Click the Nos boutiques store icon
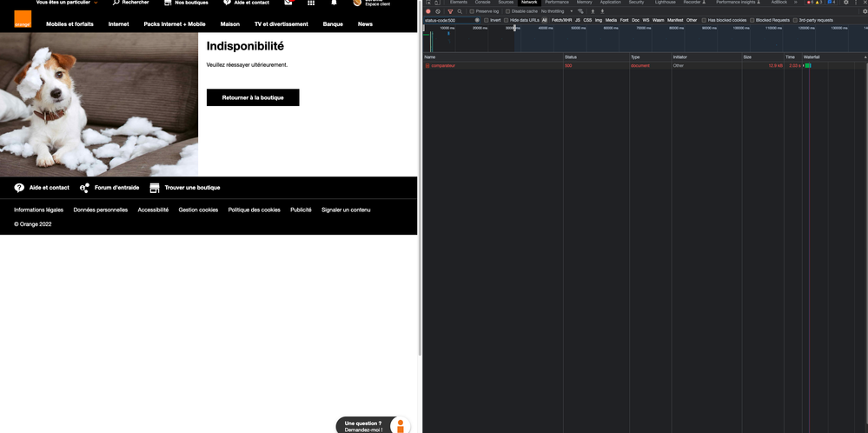 (x=168, y=3)
